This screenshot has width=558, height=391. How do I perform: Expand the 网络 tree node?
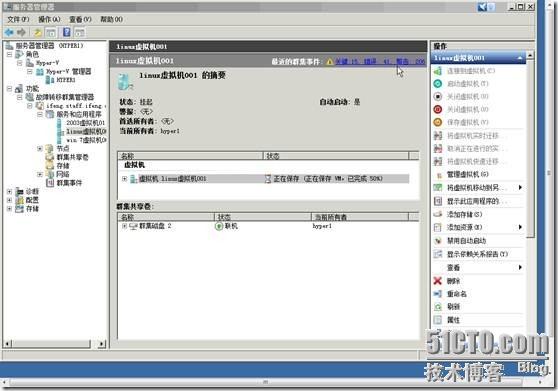[40, 174]
